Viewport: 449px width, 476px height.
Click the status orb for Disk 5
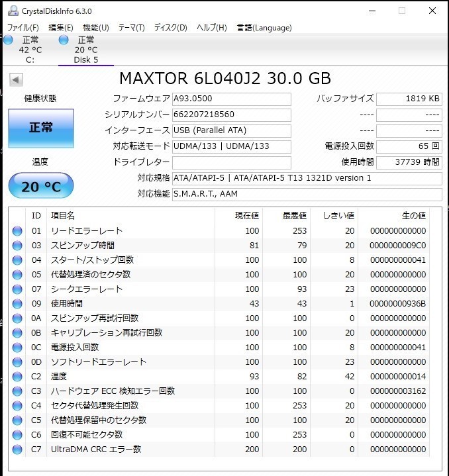[64, 40]
